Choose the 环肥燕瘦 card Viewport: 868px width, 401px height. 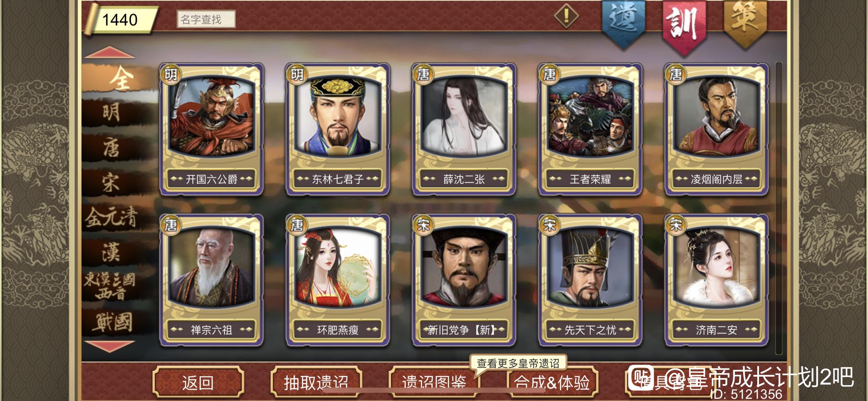(338, 280)
